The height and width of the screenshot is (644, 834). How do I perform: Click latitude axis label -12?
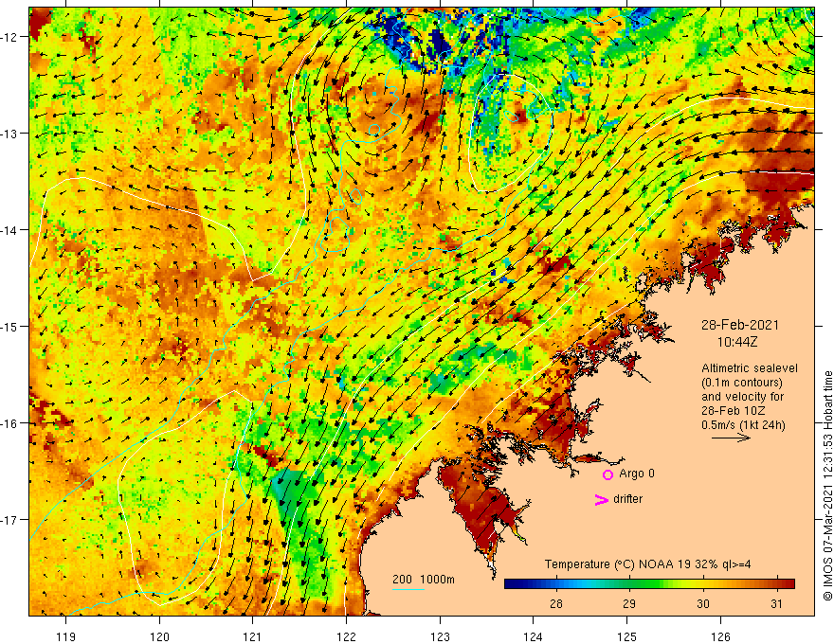[9, 37]
